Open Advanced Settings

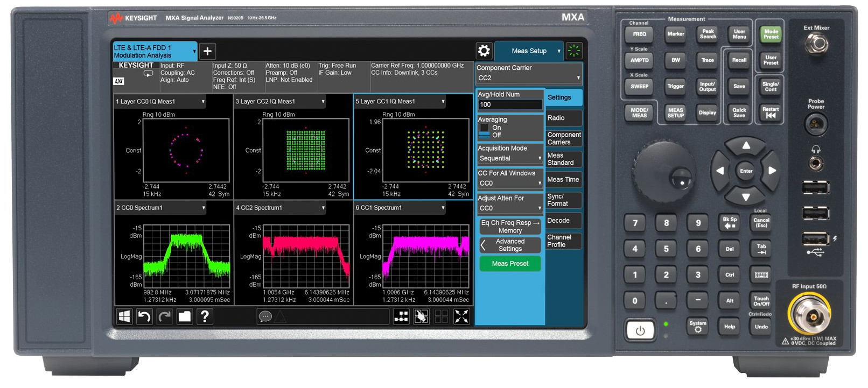point(510,245)
